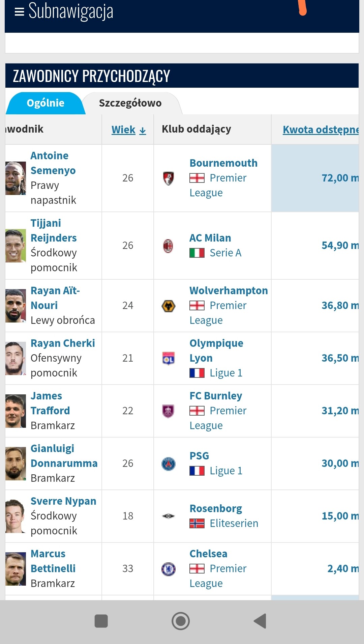Click the Wolverhampton wolf crest icon

(x=169, y=306)
